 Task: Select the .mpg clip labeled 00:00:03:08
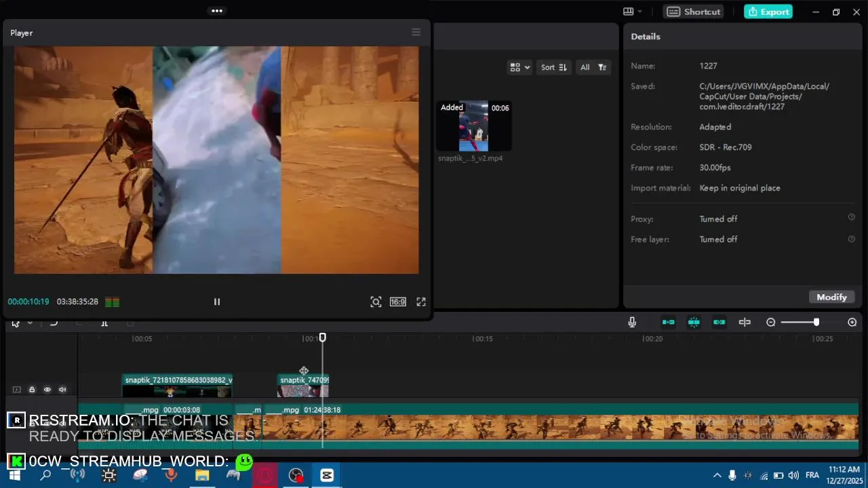178,426
